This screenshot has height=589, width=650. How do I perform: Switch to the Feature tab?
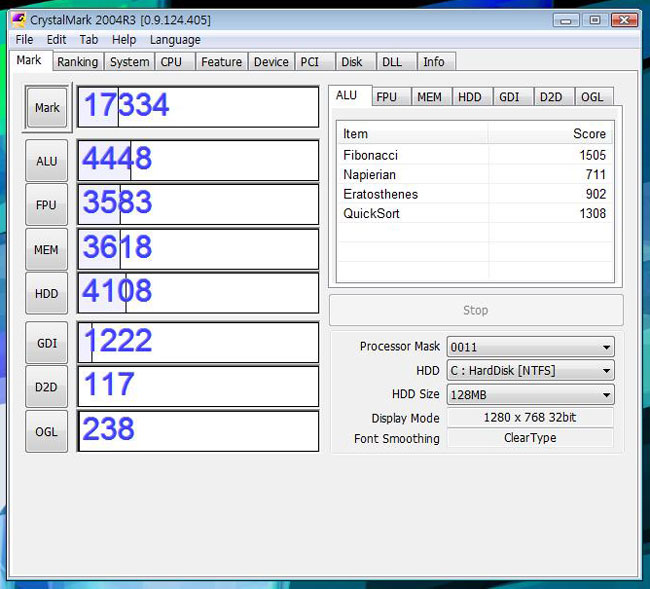coord(221,62)
